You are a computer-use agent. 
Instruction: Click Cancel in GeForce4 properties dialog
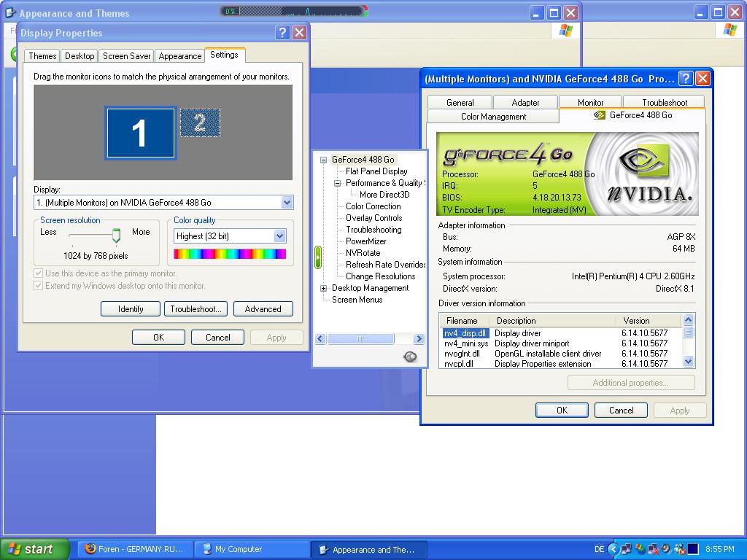622,410
